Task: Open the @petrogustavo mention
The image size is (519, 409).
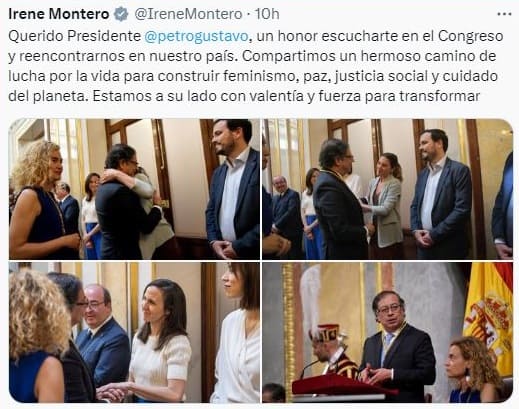Action: pyautogui.click(x=196, y=36)
